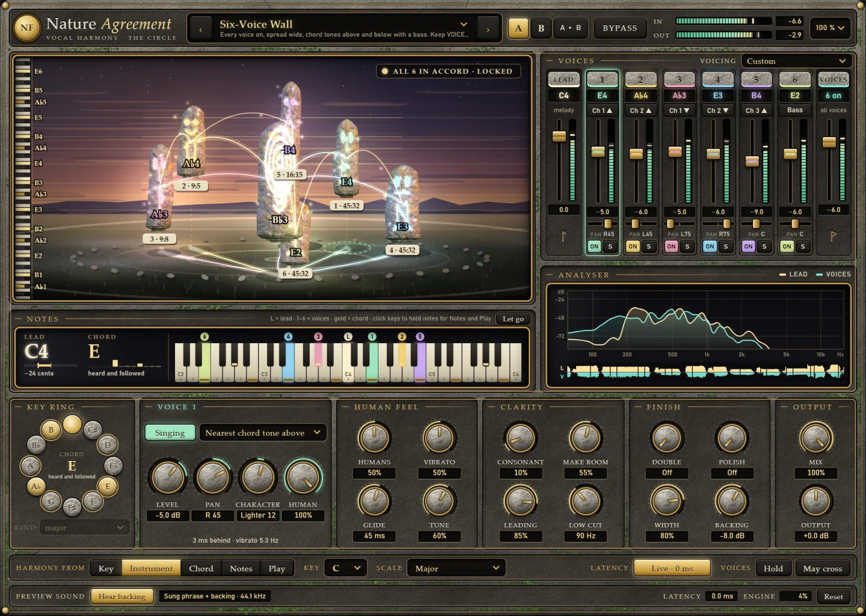866x616 pixels.
Task: Click the Reset button
Action: 833,596
